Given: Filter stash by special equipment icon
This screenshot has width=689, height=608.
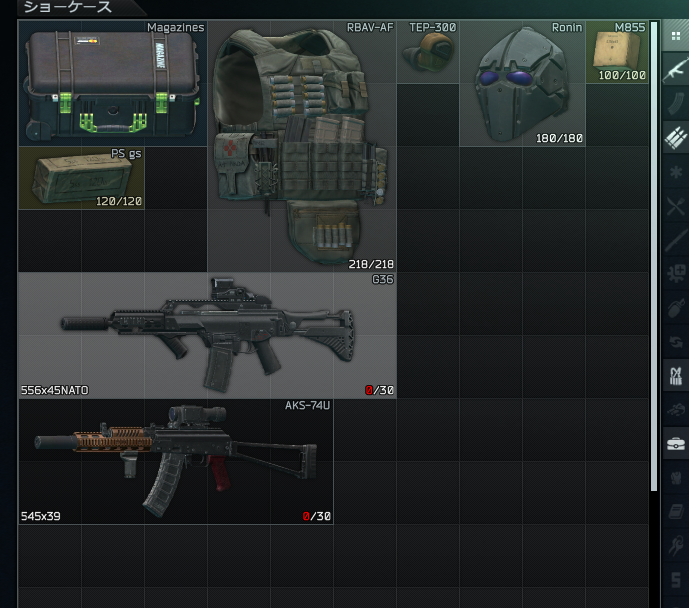Looking at the screenshot, I should click(x=676, y=410).
